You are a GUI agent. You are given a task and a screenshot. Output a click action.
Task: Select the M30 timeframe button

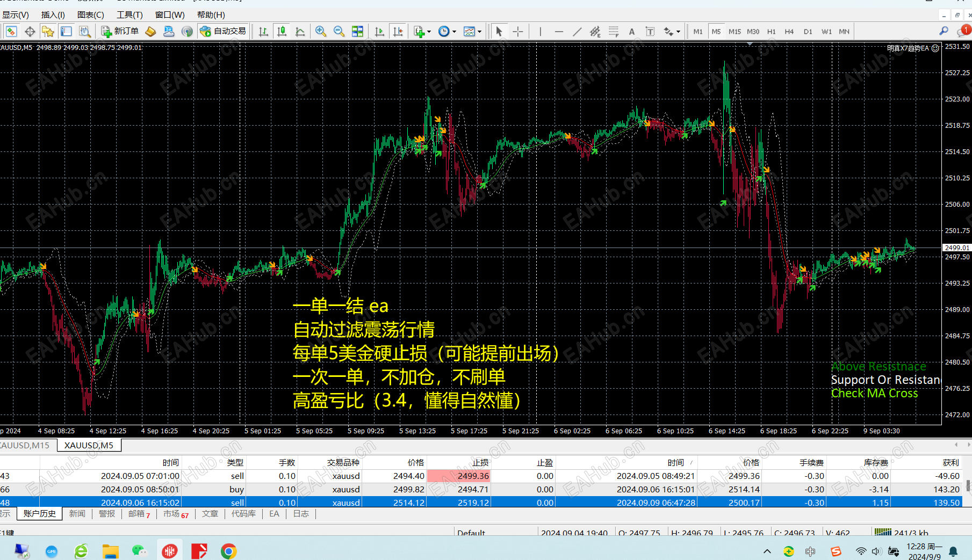(x=753, y=32)
